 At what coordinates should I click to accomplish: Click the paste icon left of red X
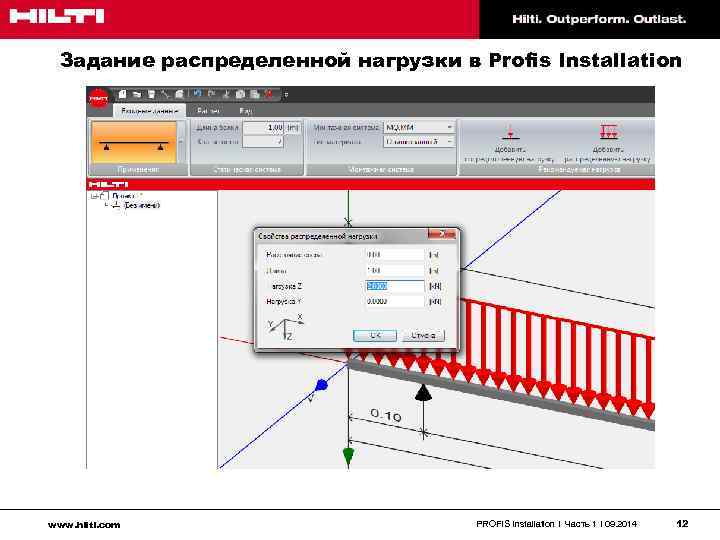[255, 94]
